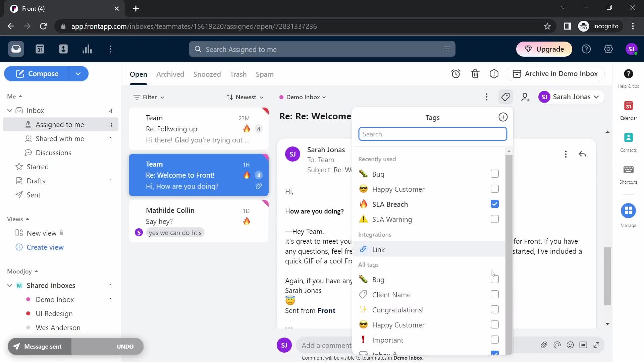Open the Compose dropdown arrow
The height and width of the screenshot is (362, 644).
[x=78, y=74]
